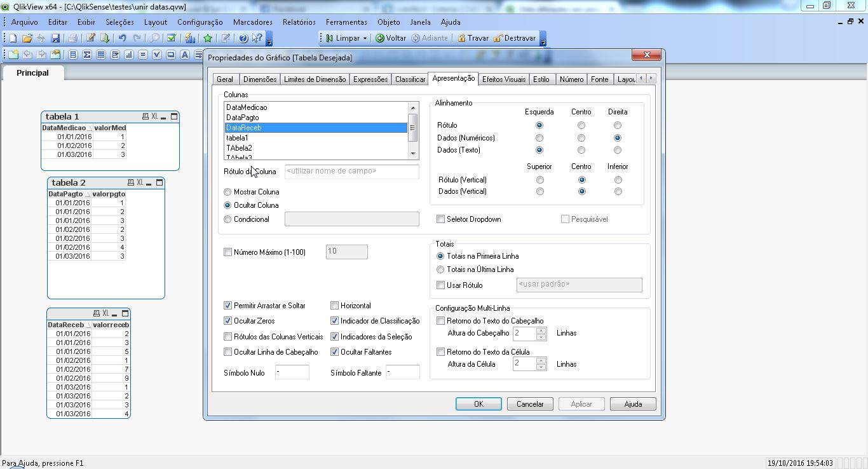Click the blue Help question mark icon
This screenshot has width=868, height=469.
click(243, 38)
